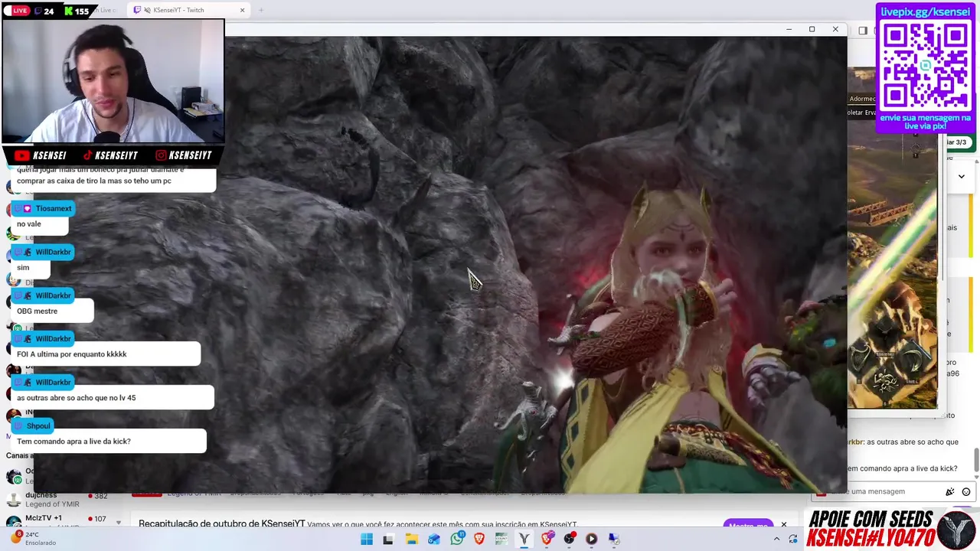Toggle the browser sidebar panel icon

863,31
